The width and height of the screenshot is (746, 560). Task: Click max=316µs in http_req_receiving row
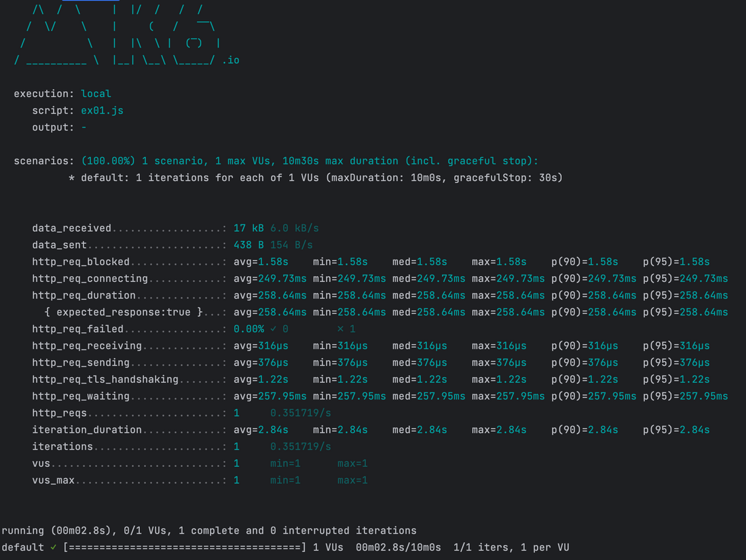pyautogui.click(x=499, y=346)
